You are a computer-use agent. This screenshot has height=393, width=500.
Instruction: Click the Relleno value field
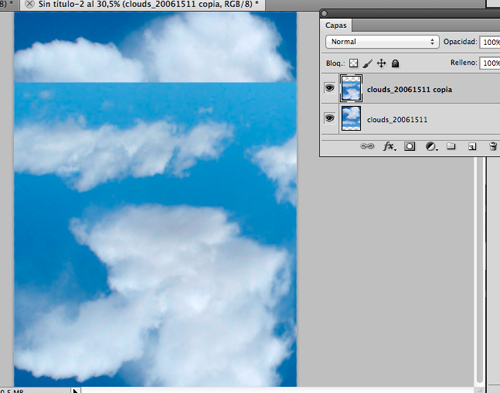click(x=490, y=63)
